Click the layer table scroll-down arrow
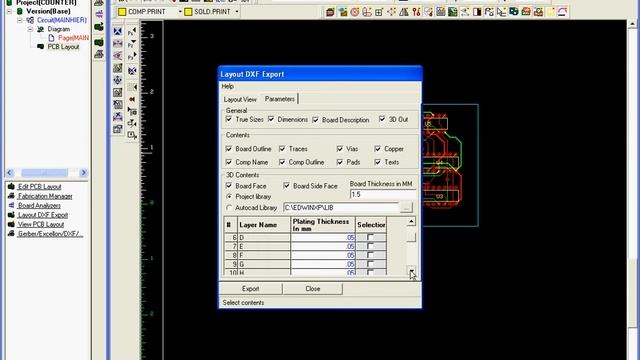The height and width of the screenshot is (360, 640). (x=411, y=271)
